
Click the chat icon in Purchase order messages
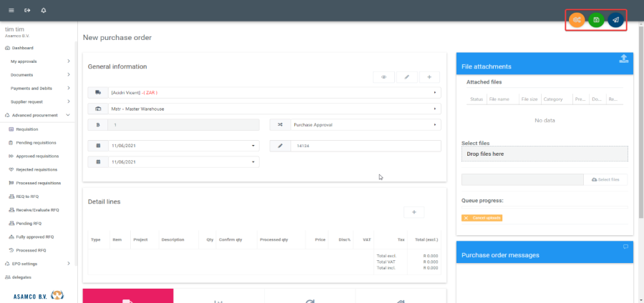(625, 247)
